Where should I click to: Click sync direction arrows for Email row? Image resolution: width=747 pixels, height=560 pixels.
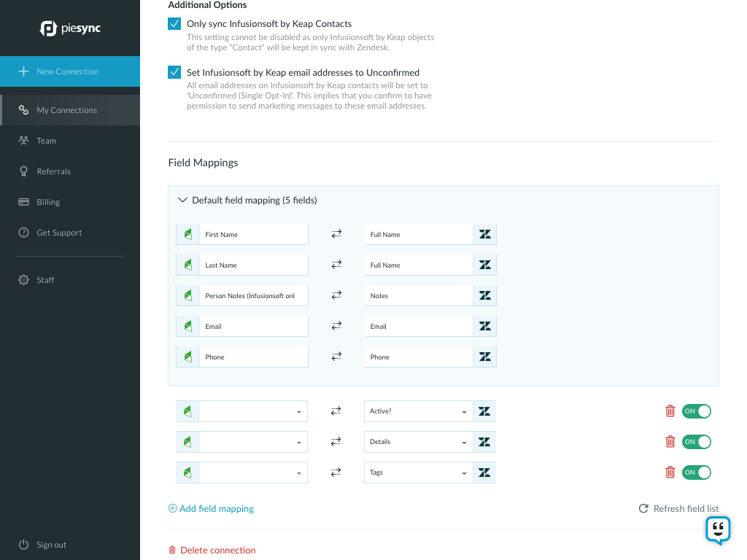pyautogui.click(x=336, y=327)
